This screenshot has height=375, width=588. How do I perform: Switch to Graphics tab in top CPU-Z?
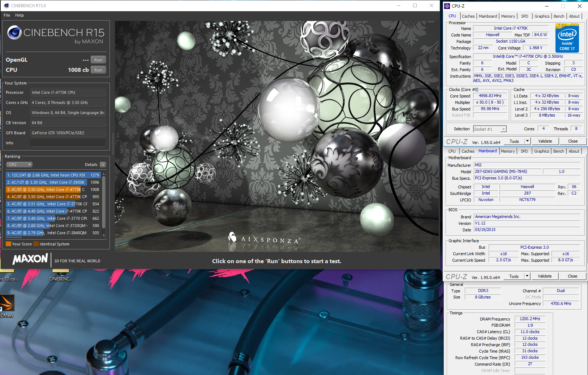(542, 16)
